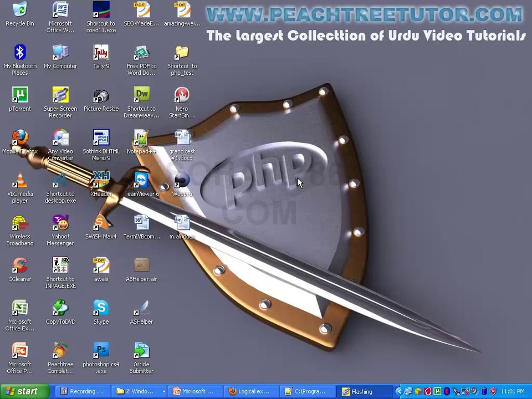Select the VLC media player icon
532x399 pixels.
coord(20,188)
